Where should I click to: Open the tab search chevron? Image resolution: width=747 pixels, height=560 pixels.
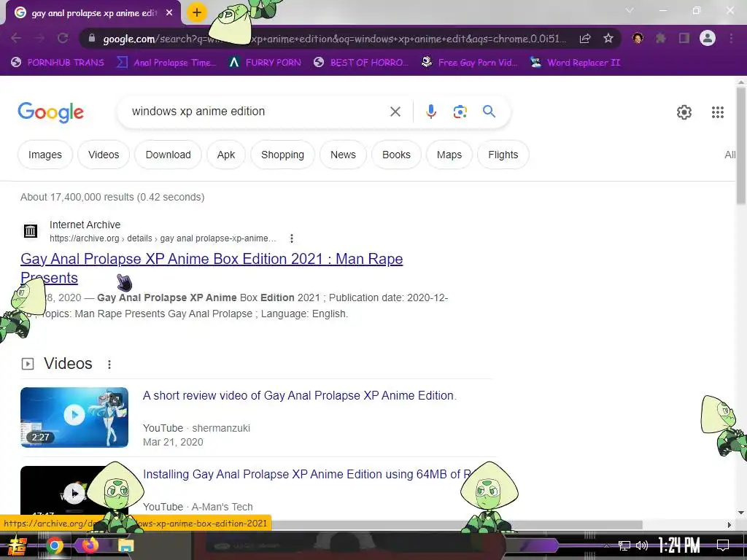click(630, 10)
